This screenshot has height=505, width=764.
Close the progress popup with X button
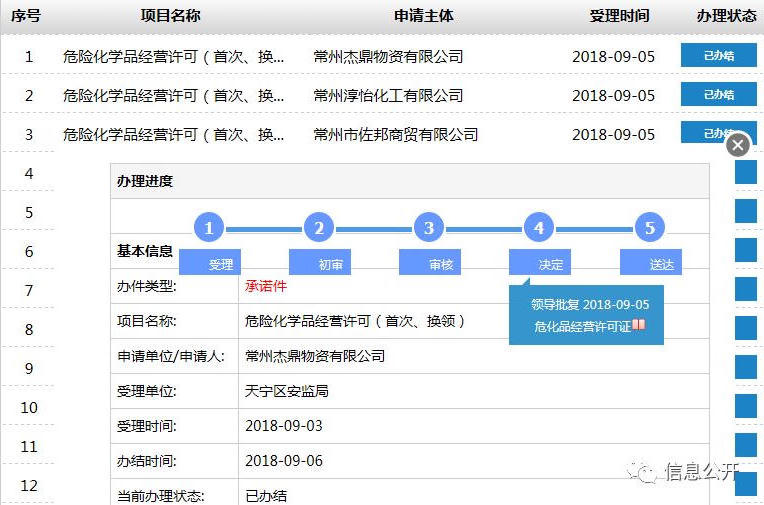point(738,145)
